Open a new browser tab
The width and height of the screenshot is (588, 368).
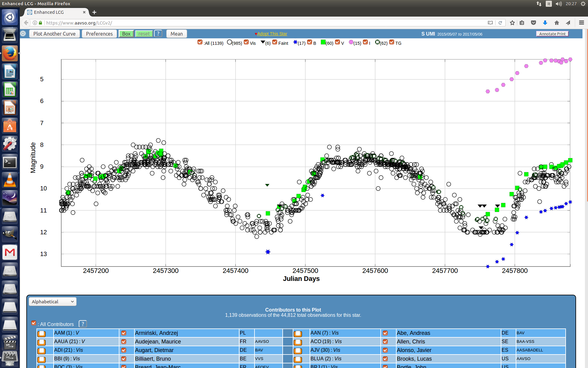[x=94, y=12]
